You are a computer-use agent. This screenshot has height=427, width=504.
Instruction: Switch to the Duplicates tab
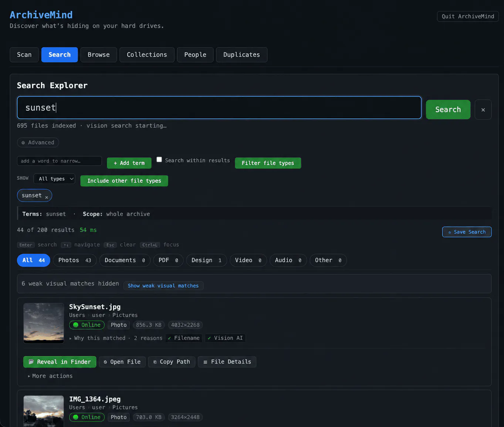(241, 55)
